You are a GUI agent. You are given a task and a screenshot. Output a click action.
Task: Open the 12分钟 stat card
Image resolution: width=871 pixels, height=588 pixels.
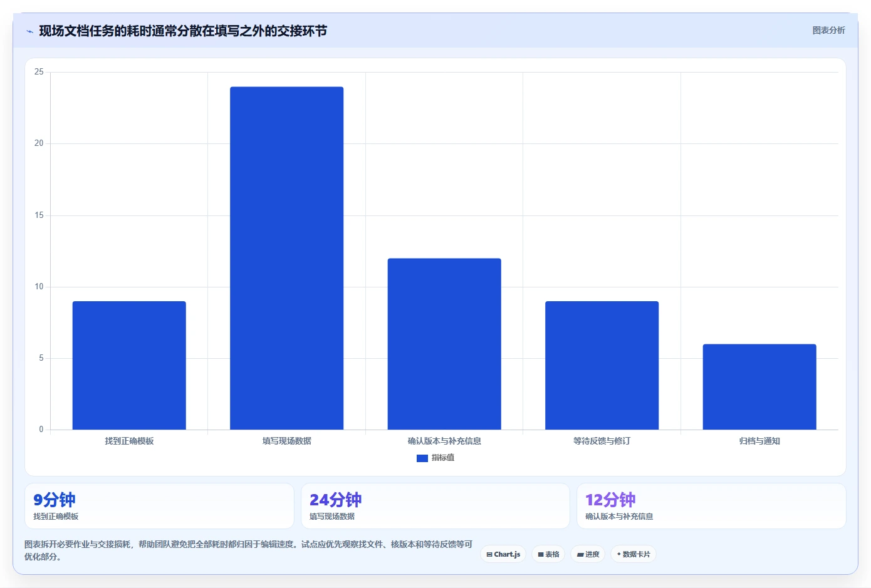711,506
